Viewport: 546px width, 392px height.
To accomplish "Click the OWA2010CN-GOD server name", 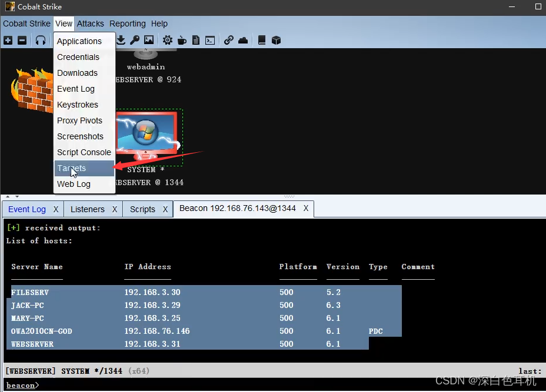I will [41, 331].
